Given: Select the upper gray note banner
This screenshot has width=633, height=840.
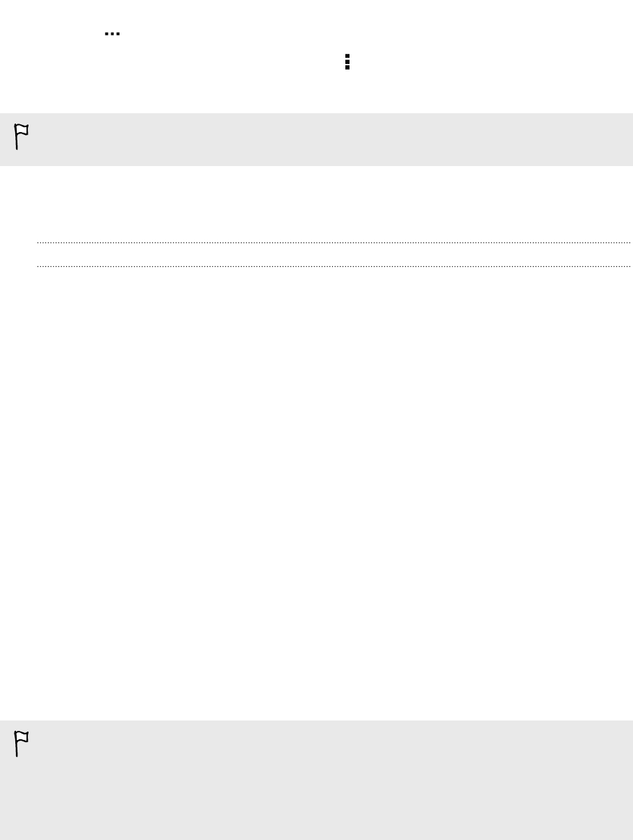Looking at the screenshot, I should tap(316, 139).
